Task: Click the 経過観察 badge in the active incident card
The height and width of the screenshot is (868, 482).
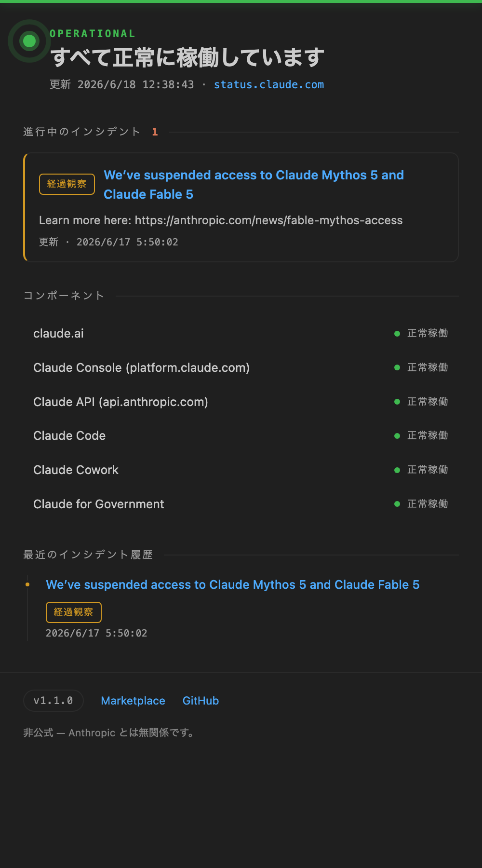Action: (x=67, y=184)
